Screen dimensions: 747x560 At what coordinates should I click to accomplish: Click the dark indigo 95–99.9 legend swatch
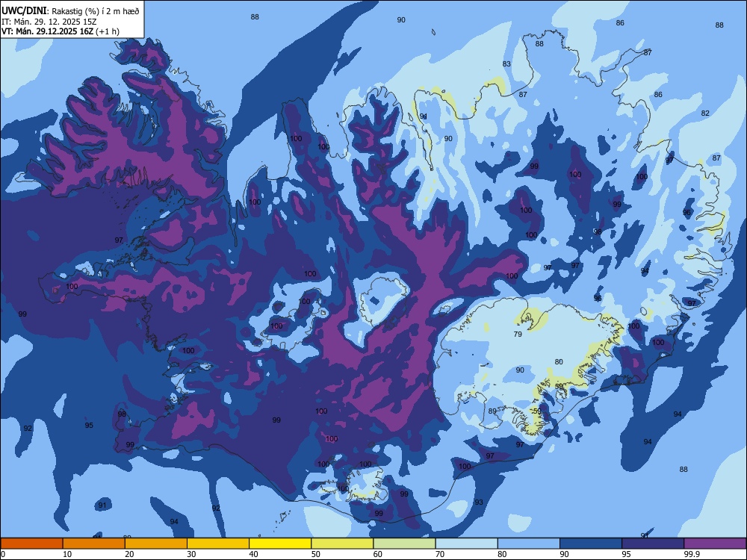tap(653, 544)
